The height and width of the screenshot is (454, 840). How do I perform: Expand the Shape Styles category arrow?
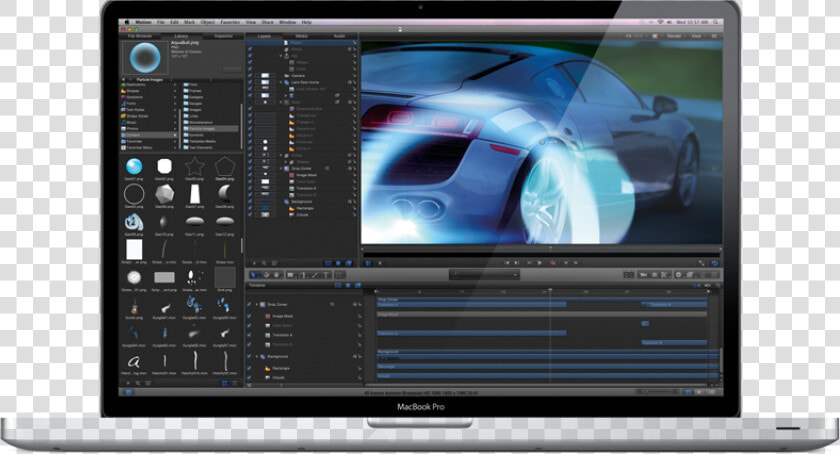pos(175,116)
